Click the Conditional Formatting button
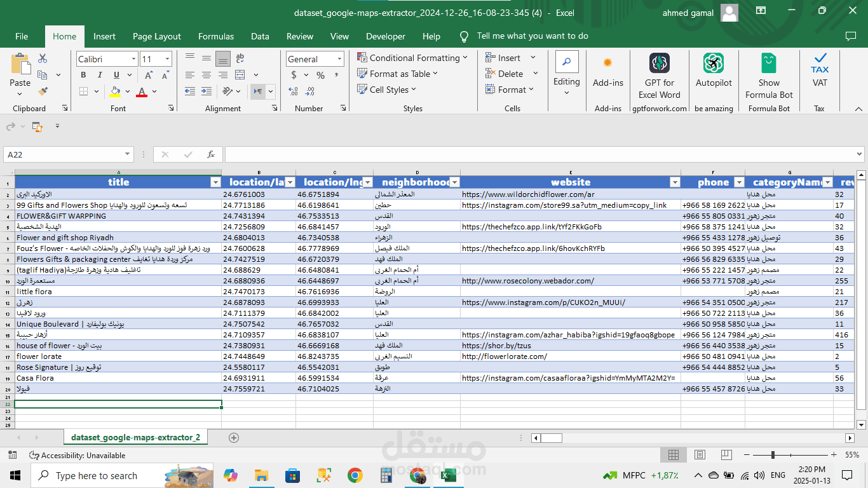 [412, 58]
